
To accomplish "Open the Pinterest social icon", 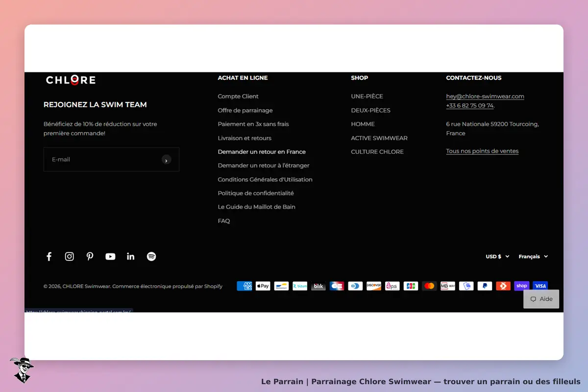I will tap(90, 256).
